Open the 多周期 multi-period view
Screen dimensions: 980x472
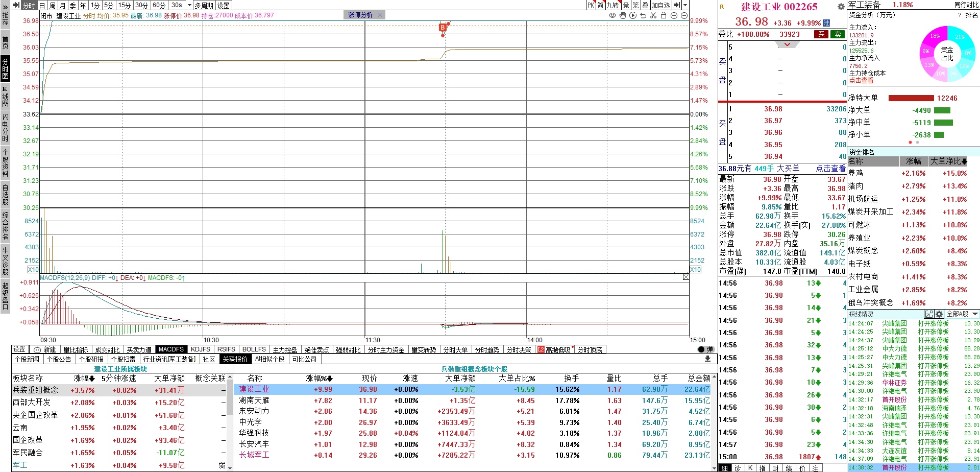coord(204,5)
